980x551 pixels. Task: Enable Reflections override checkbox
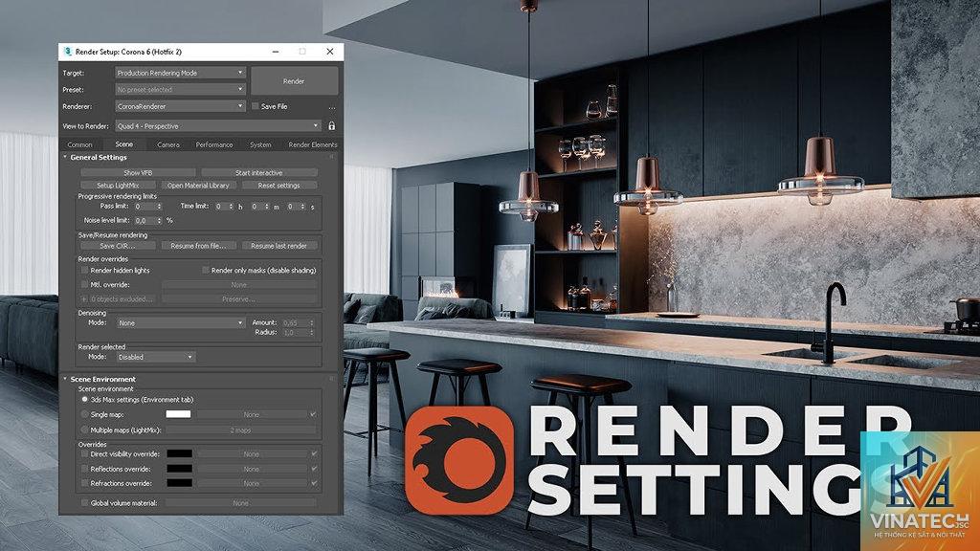coord(84,469)
